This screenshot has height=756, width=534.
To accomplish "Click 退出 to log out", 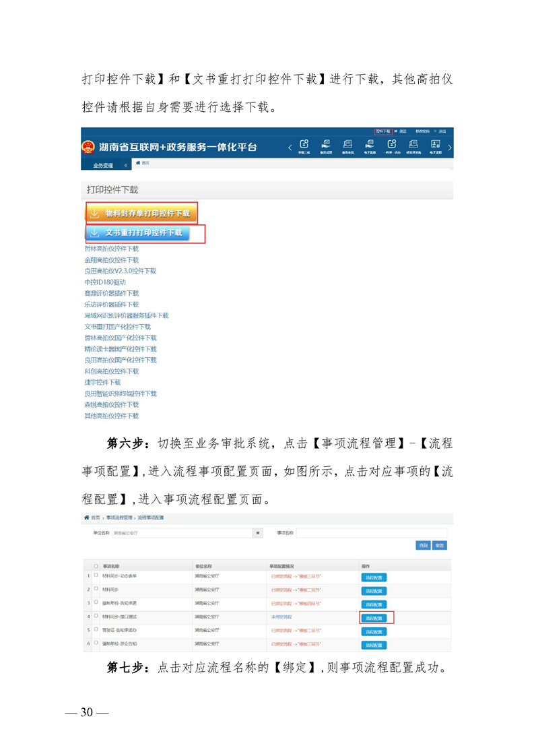I will coord(442,131).
